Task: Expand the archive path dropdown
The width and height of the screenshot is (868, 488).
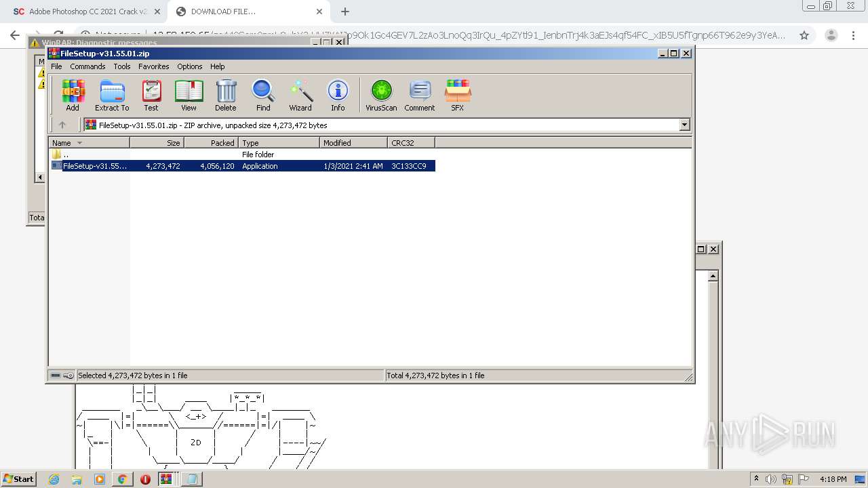Action: (684, 125)
